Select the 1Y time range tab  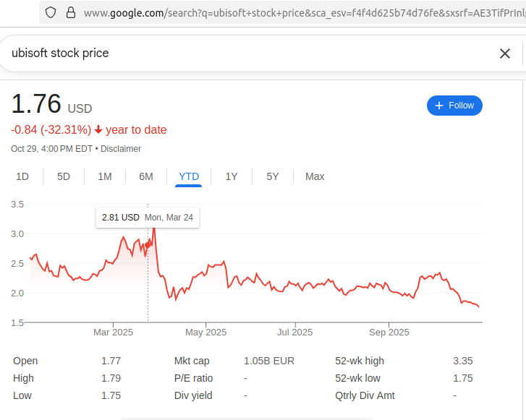coord(232,176)
